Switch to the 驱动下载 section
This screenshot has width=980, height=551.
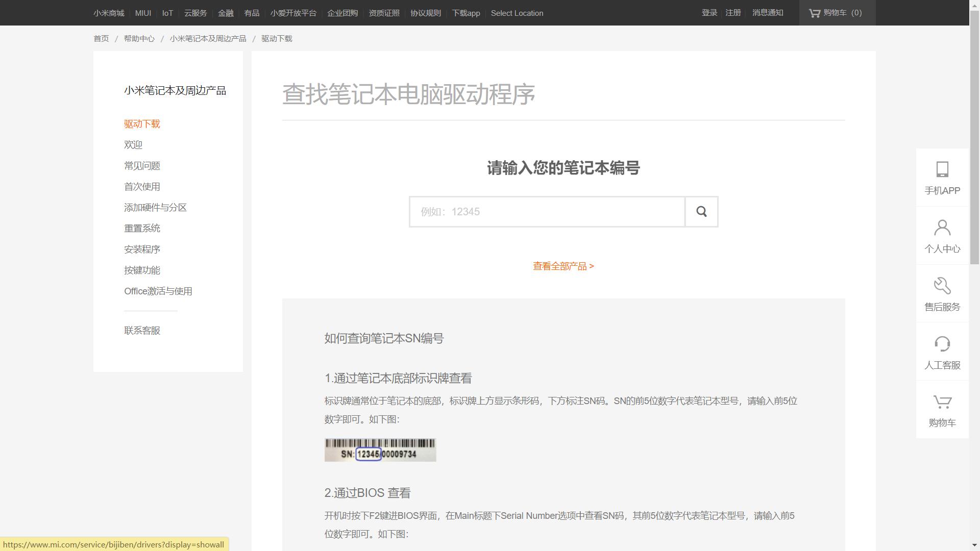142,124
